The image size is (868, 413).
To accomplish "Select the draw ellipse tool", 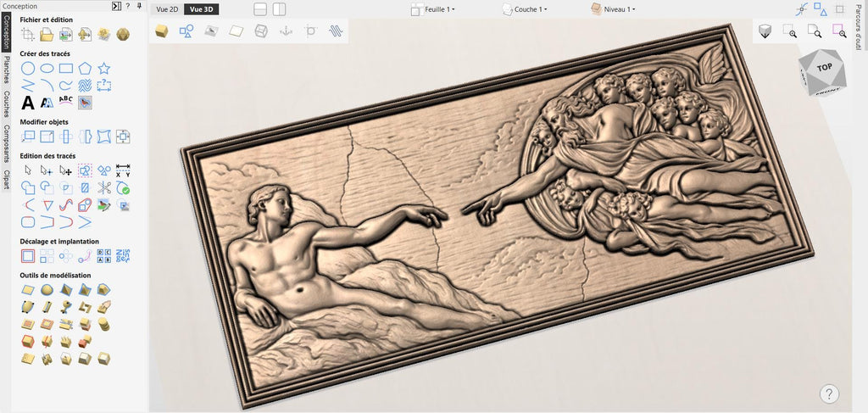I will (x=47, y=69).
